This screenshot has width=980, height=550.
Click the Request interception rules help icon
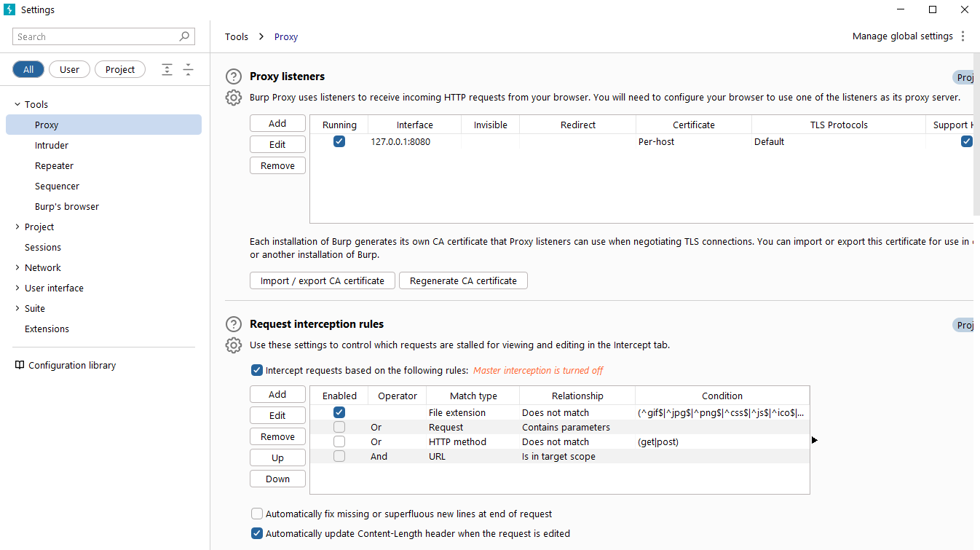(x=233, y=324)
